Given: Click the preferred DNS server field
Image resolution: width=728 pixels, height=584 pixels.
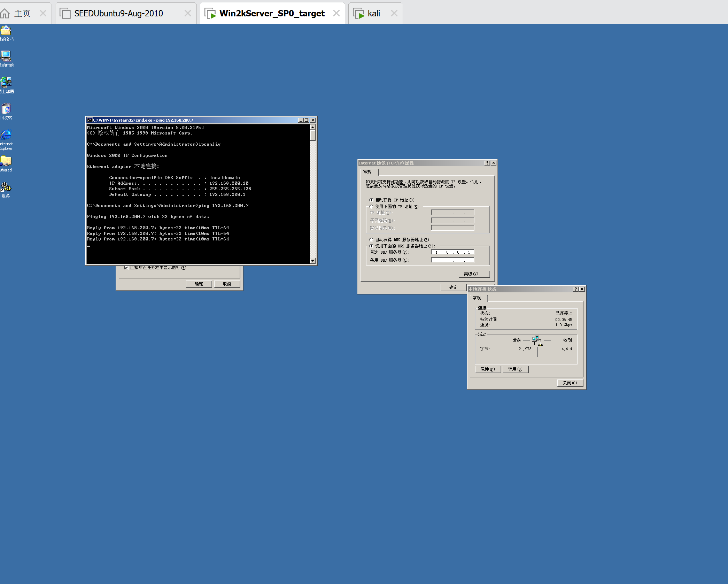Looking at the screenshot, I should [452, 252].
